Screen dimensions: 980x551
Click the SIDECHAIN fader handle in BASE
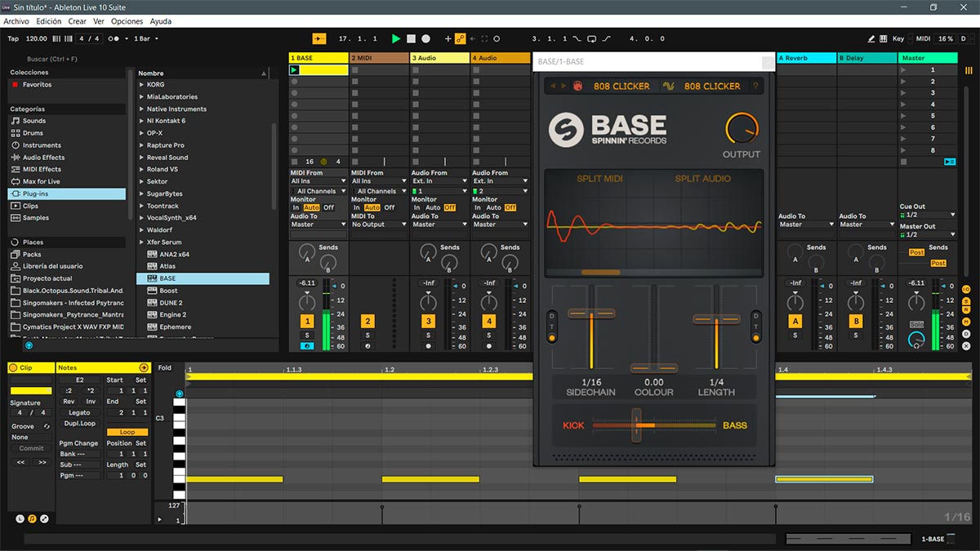coord(591,313)
